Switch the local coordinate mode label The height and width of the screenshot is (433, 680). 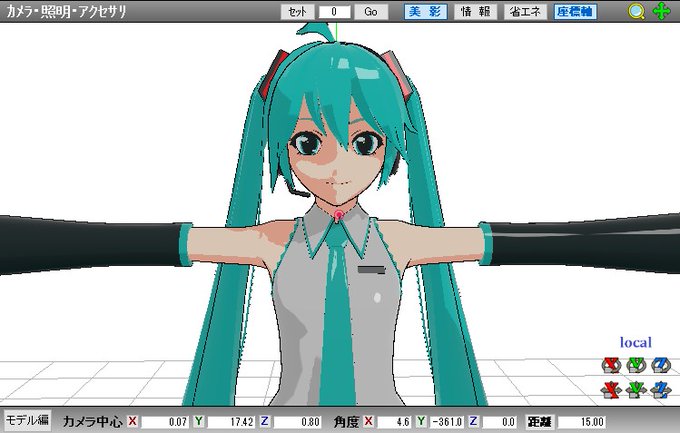click(635, 342)
